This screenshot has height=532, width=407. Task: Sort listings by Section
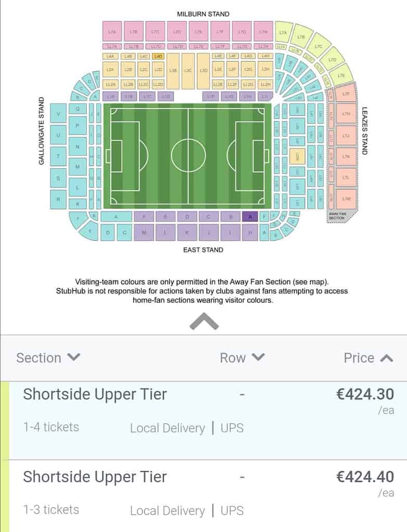[x=48, y=358]
